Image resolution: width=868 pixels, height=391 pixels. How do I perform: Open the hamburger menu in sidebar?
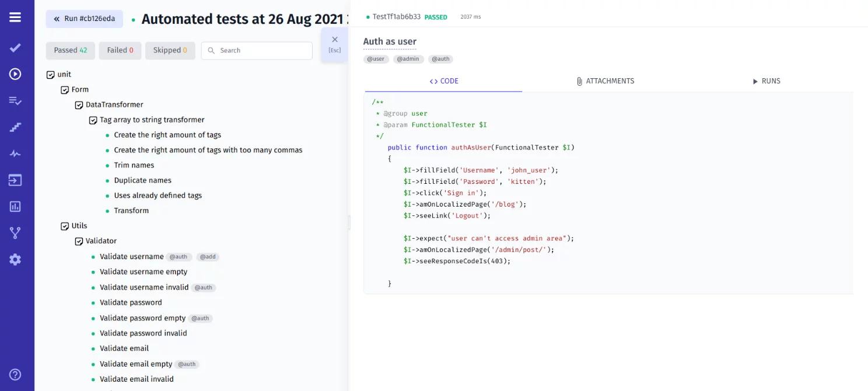(15, 18)
